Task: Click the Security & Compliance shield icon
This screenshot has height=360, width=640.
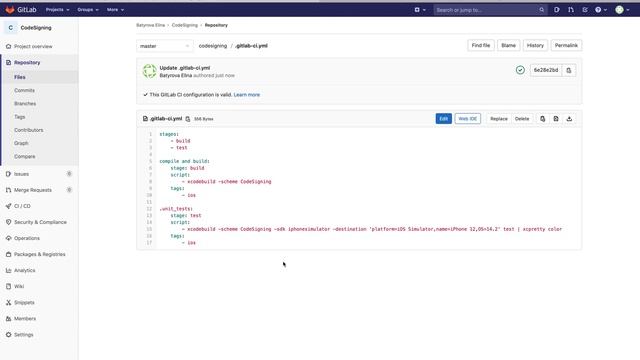Action: [x=8, y=222]
